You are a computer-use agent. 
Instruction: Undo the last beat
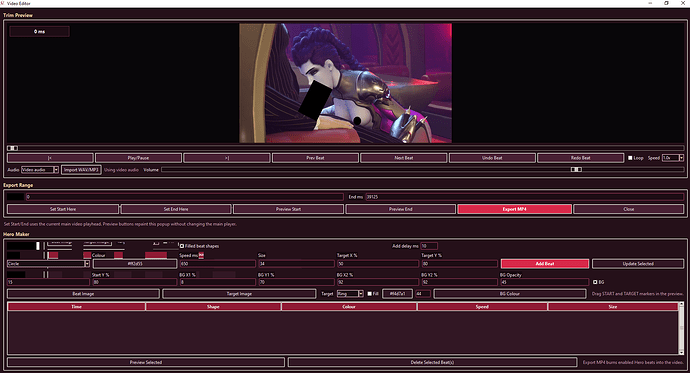(x=492, y=158)
